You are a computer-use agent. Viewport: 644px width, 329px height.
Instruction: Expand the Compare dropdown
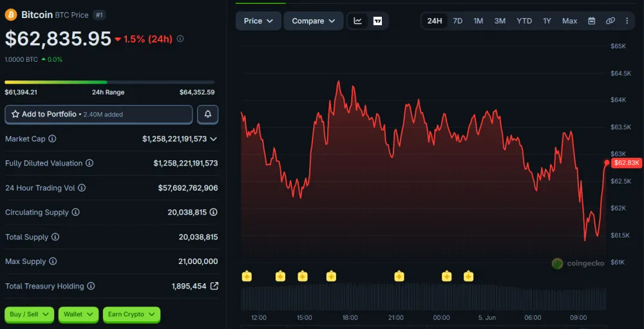point(314,21)
